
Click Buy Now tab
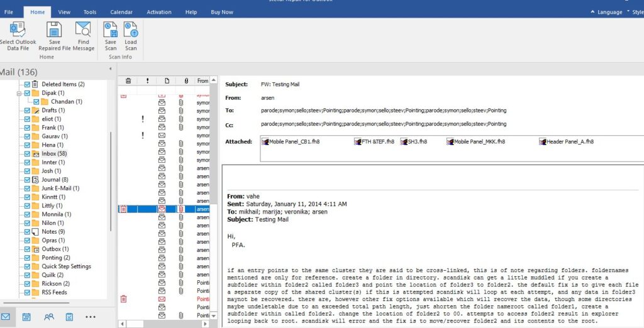pyautogui.click(x=222, y=13)
